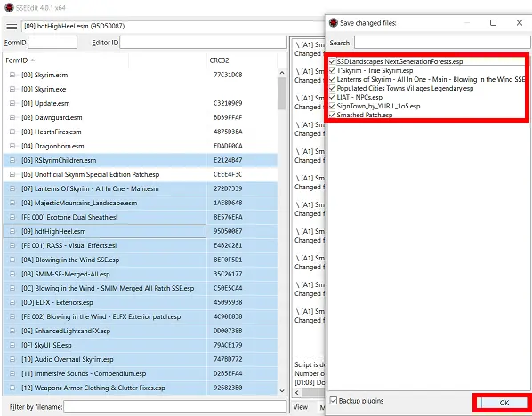The width and height of the screenshot is (532, 416).
Task: Uncheck S3DLandscapes NextGenerationForests.esp
Action: coord(333,61)
